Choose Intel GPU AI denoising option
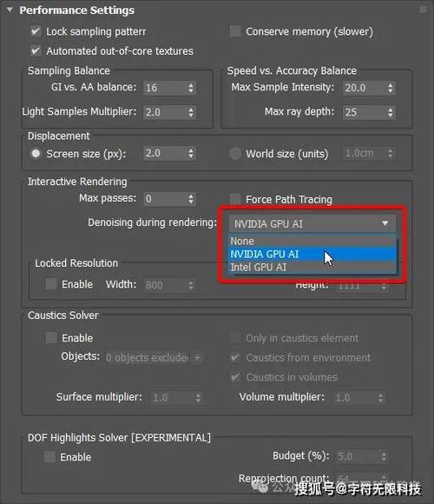434x504 pixels. pyautogui.click(x=312, y=267)
